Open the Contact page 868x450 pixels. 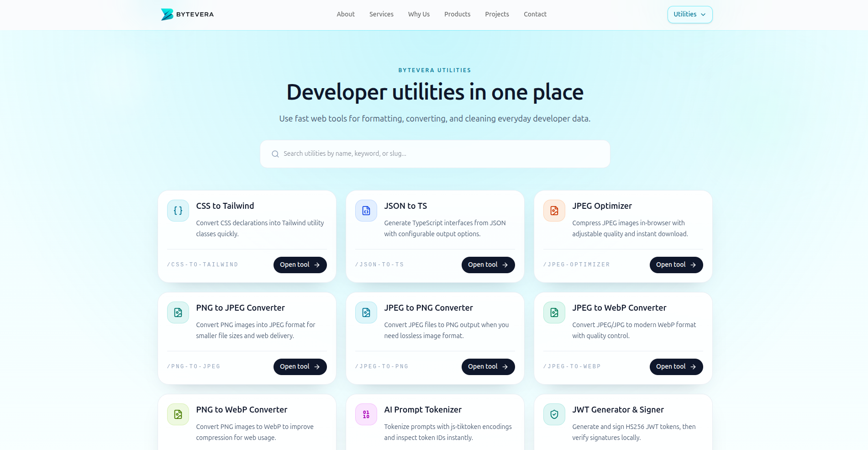(535, 14)
